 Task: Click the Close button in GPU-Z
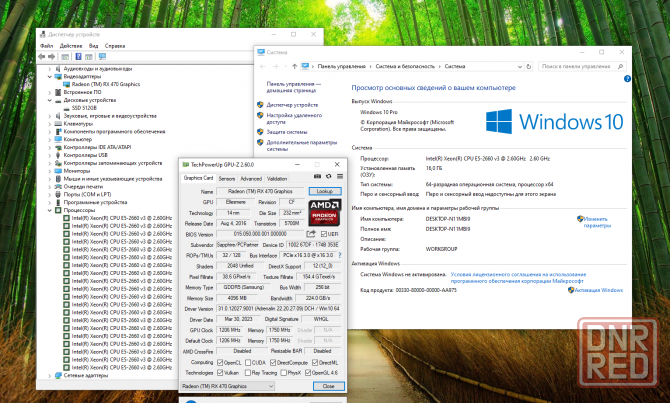coord(328,386)
